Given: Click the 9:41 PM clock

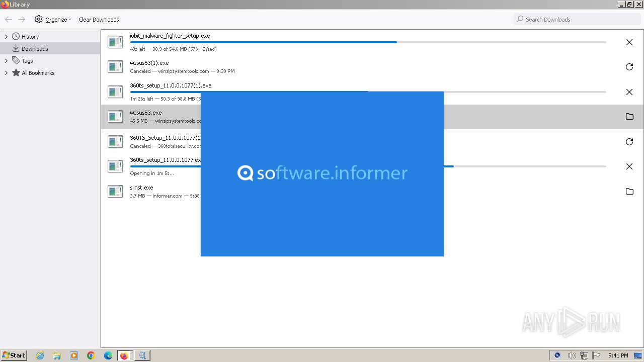Looking at the screenshot, I should coord(618,355).
